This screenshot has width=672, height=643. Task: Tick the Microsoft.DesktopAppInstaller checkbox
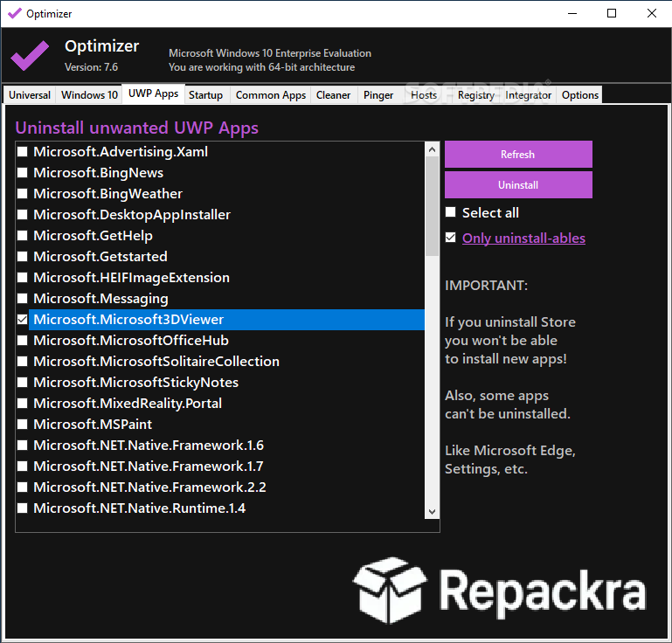click(23, 214)
